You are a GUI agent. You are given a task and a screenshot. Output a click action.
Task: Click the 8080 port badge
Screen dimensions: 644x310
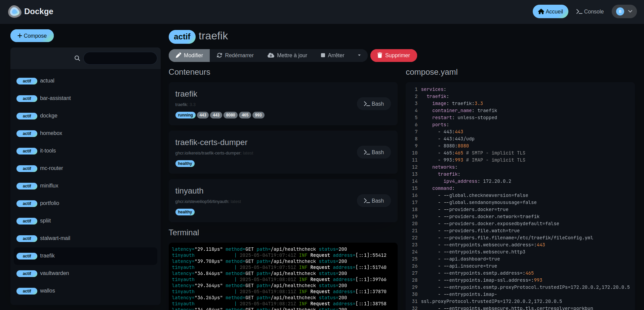coord(231,115)
